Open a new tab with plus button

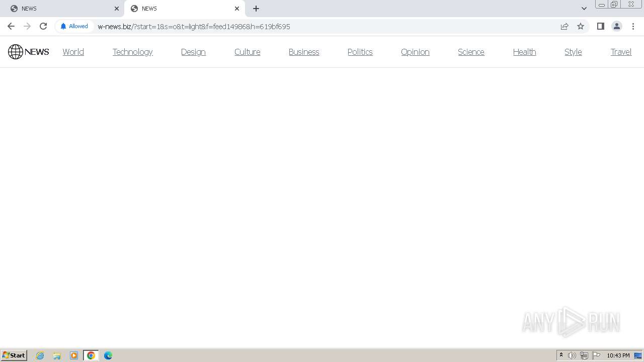[x=256, y=9]
